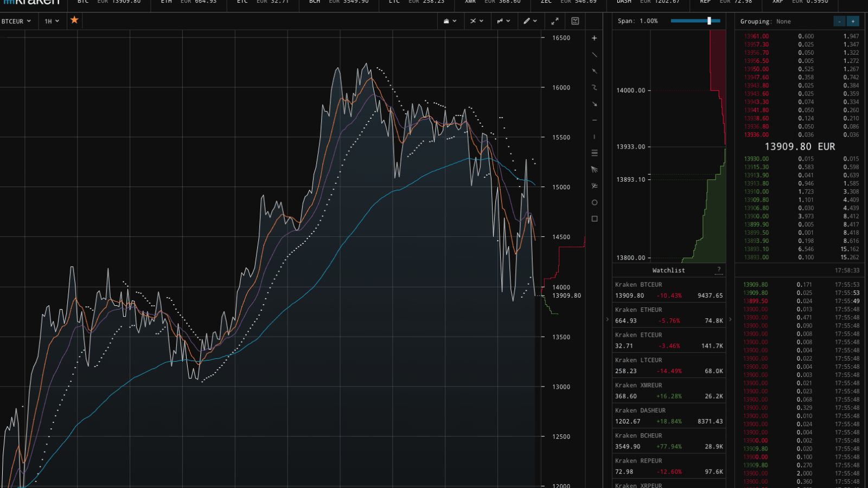Open the BTCEUR pair dropdown
The image size is (868, 488).
pos(16,21)
